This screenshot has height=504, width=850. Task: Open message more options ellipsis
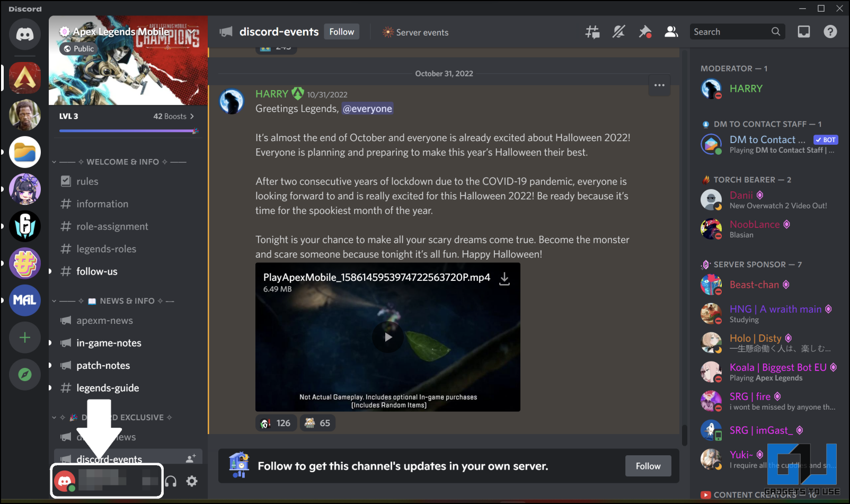pos(659,85)
